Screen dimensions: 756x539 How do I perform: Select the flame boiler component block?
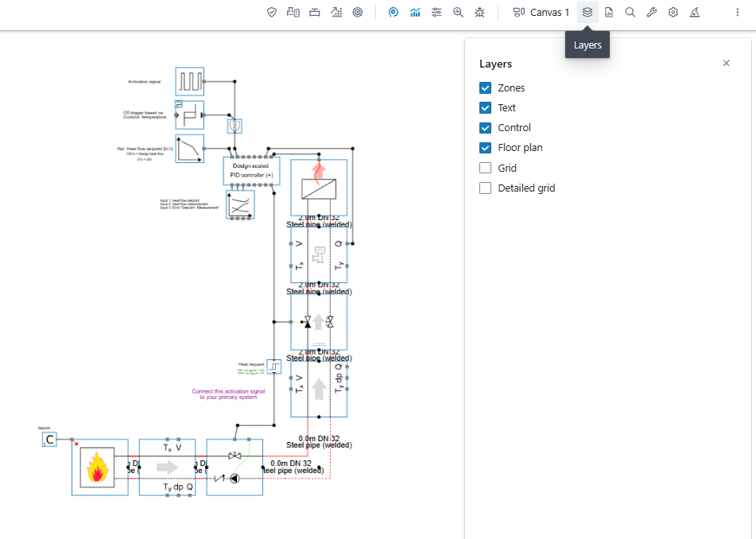(99, 467)
